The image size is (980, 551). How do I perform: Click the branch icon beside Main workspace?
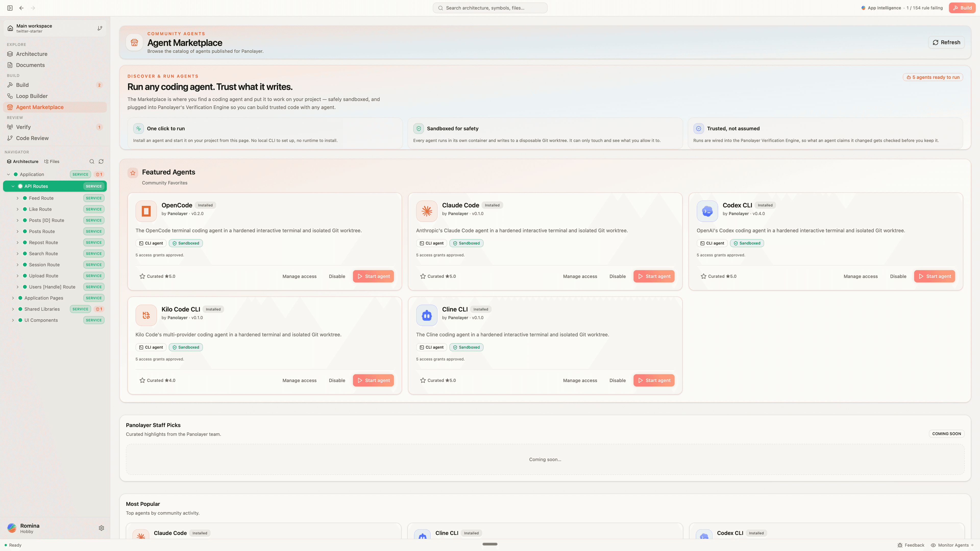[100, 28]
